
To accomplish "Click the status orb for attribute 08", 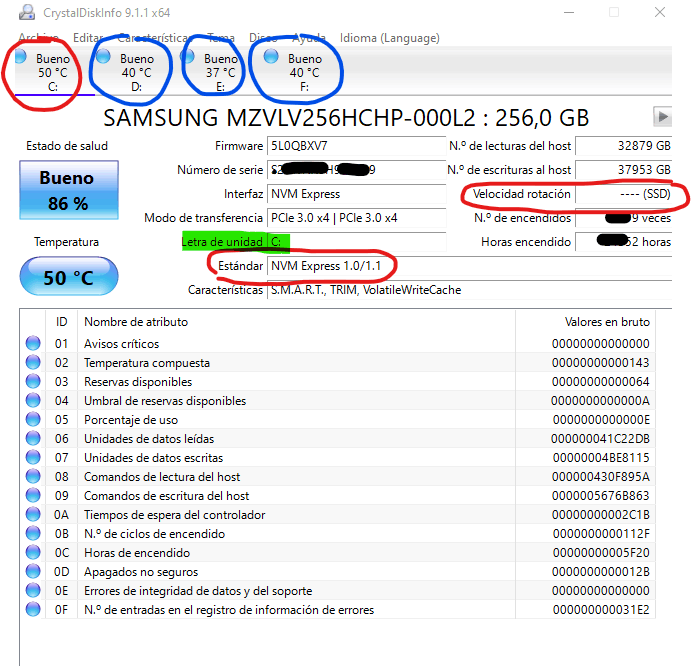I will [x=33, y=476].
